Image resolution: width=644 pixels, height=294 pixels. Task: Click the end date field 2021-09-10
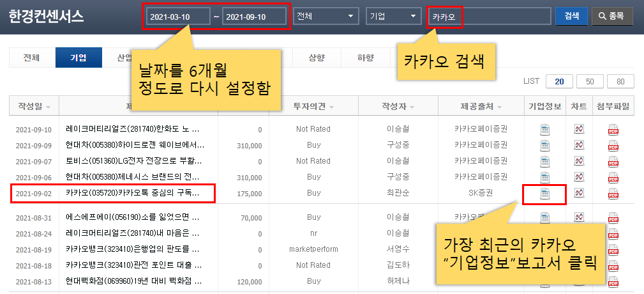click(254, 17)
